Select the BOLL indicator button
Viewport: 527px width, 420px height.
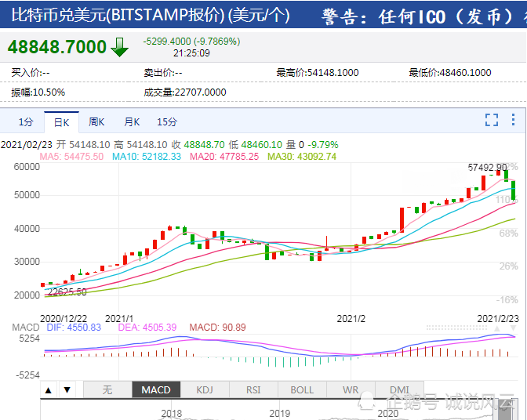tap(302, 389)
